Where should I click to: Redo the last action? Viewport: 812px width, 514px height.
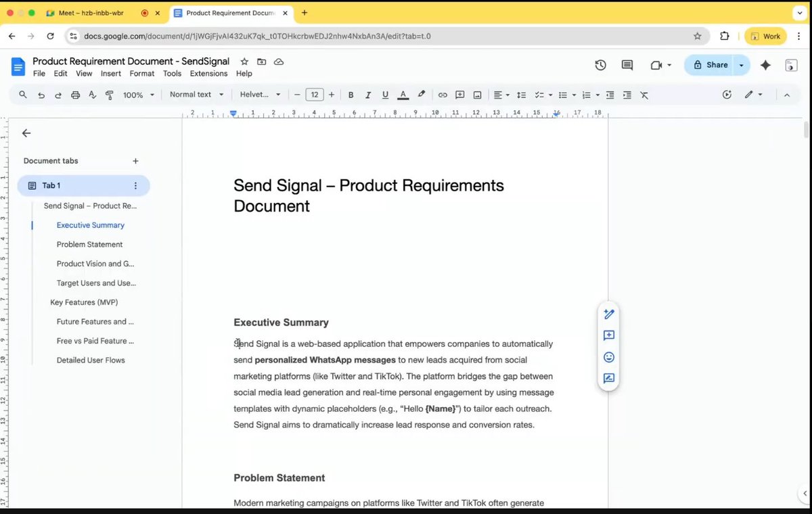tap(58, 95)
